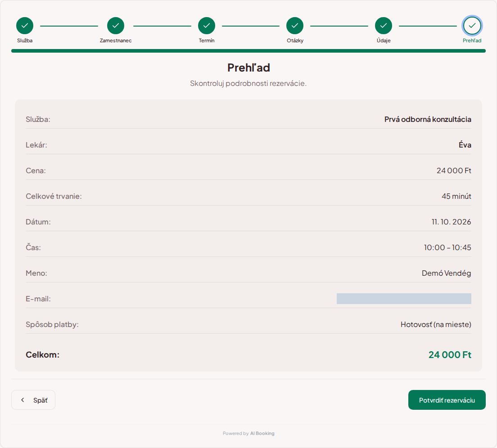This screenshot has width=497, height=448.
Task: Select the Termín step checkmark icon
Action: point(207,26)
